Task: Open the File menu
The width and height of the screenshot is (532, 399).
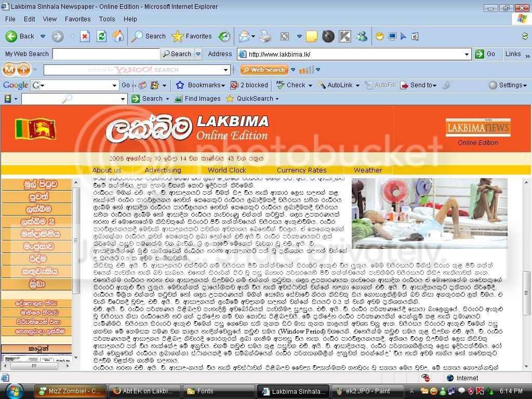Action: 10,19
